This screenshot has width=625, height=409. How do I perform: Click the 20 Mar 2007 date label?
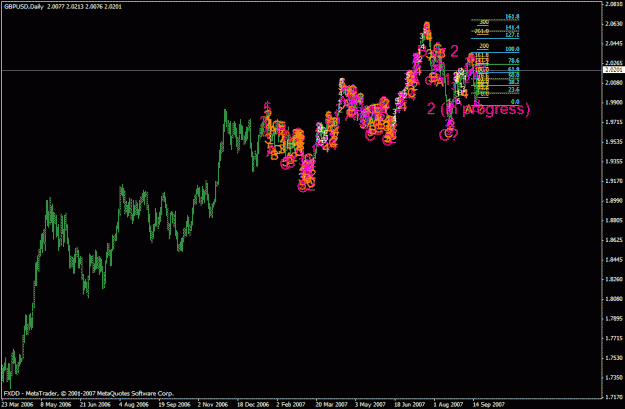(x=331, y=404)
